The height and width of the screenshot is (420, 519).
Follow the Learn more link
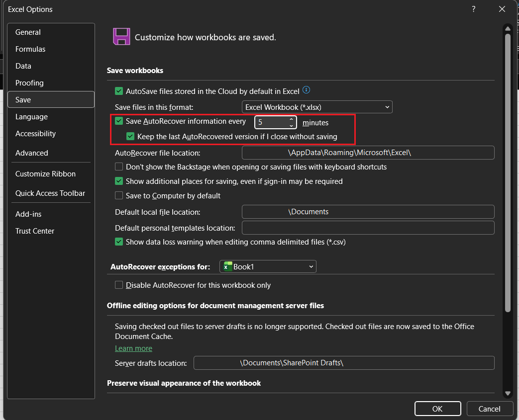[133, 348]
